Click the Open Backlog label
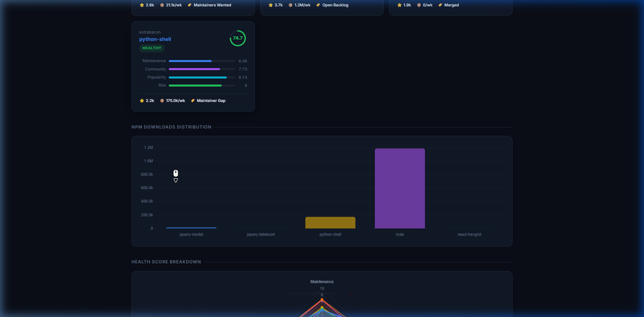Image resolution: width=644 pixels, height=317 pixels. pyautogui.click(x=335, y=5)
